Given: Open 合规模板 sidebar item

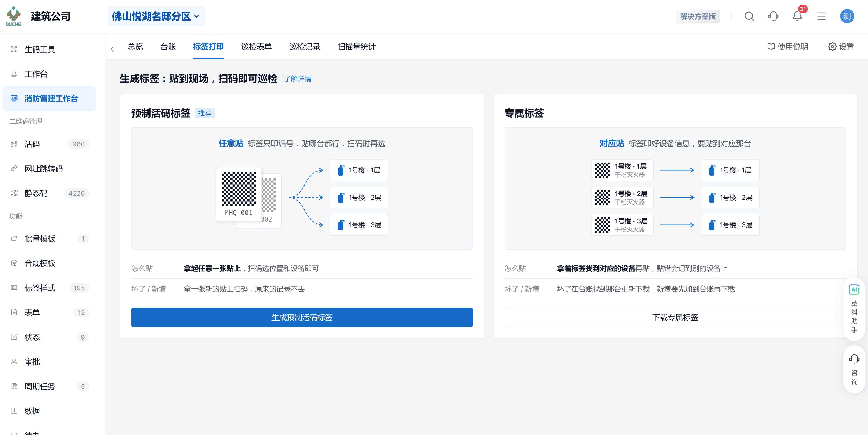Looking at the screenshot, I should click(49, 263).
